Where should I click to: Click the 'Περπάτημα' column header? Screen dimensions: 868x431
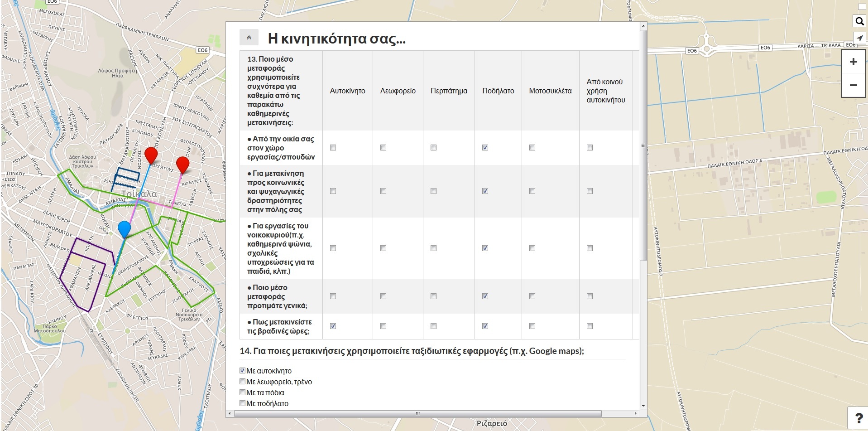click(x=449, y=91)
